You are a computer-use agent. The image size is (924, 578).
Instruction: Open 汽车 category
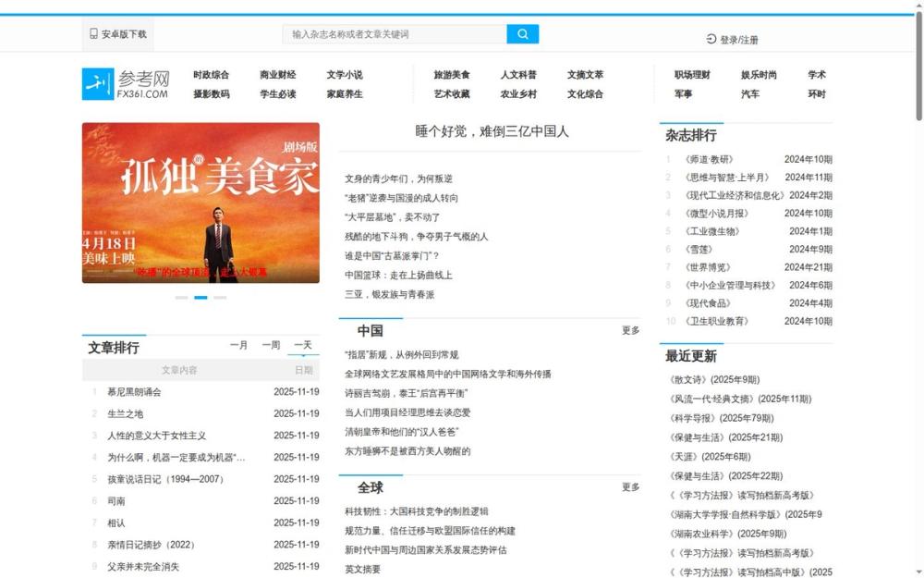pos(750,93)
